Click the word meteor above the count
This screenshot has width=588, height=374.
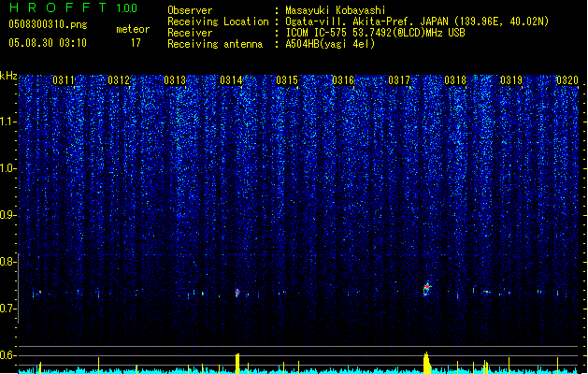(133, 29)
